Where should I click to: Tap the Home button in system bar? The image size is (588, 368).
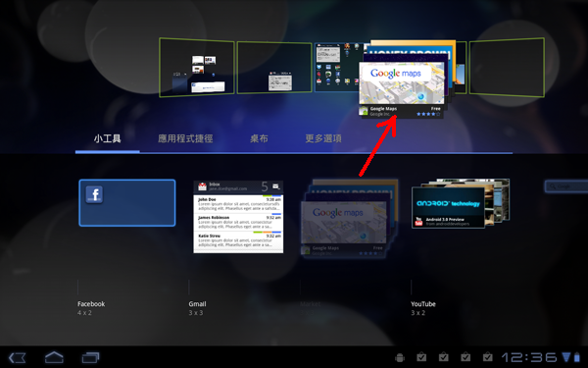(54, 357)
